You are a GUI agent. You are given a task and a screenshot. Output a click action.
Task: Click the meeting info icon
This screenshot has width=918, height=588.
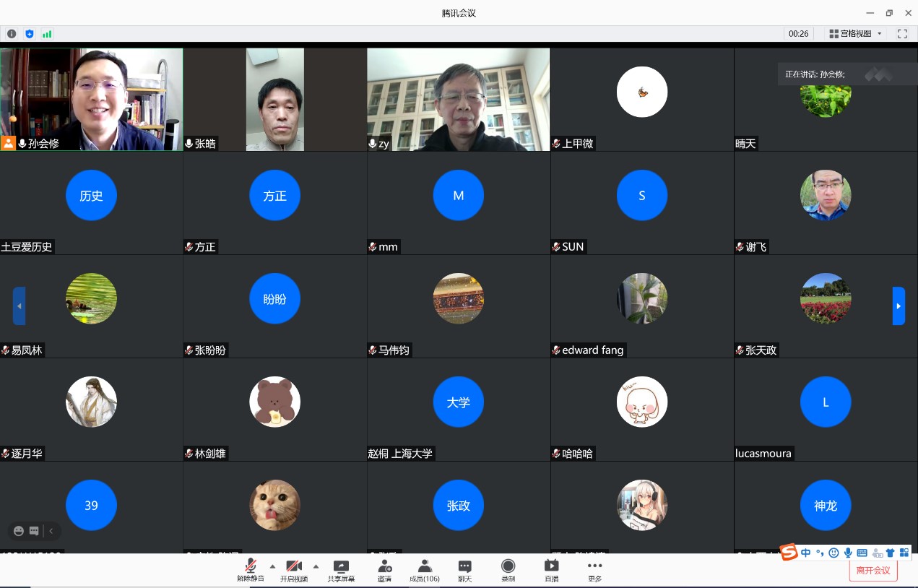pyautogui.click(x=12, y=34)
